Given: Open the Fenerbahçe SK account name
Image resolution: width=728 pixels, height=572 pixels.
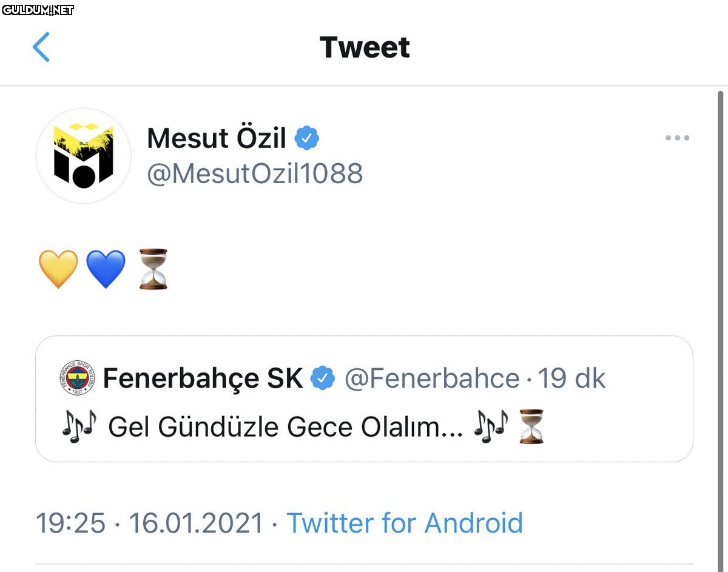Looking at the screenshot, I should (203, 379).
